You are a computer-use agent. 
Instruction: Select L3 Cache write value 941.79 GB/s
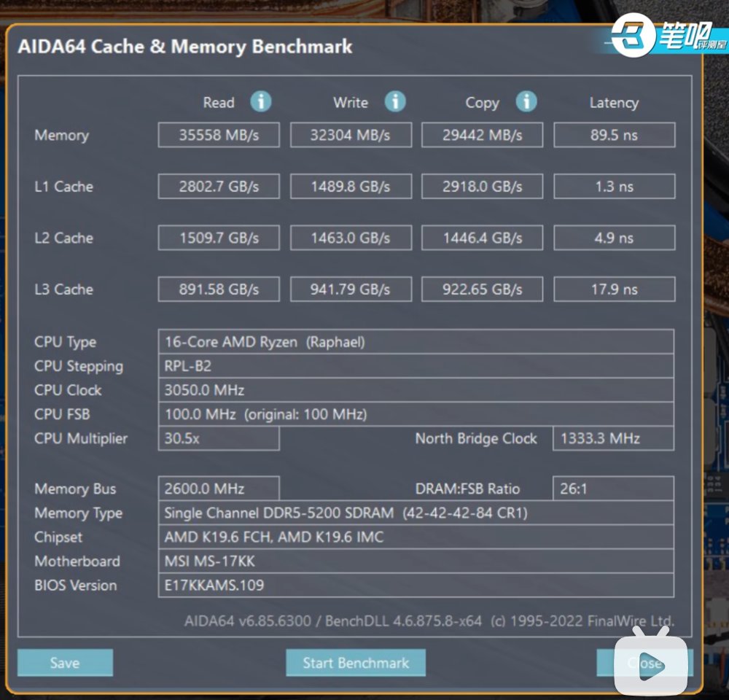pyautogui.click(x=351, y=289)
